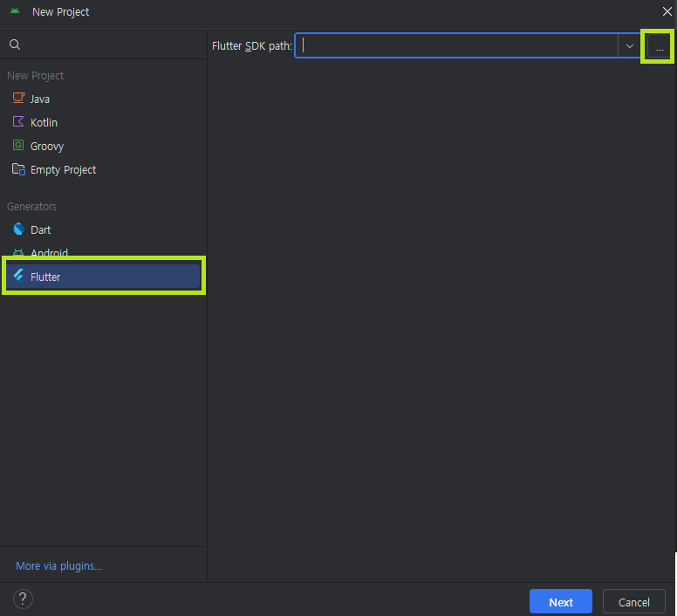
Task: Select the Java project type
Action: (x=103, y=99)
